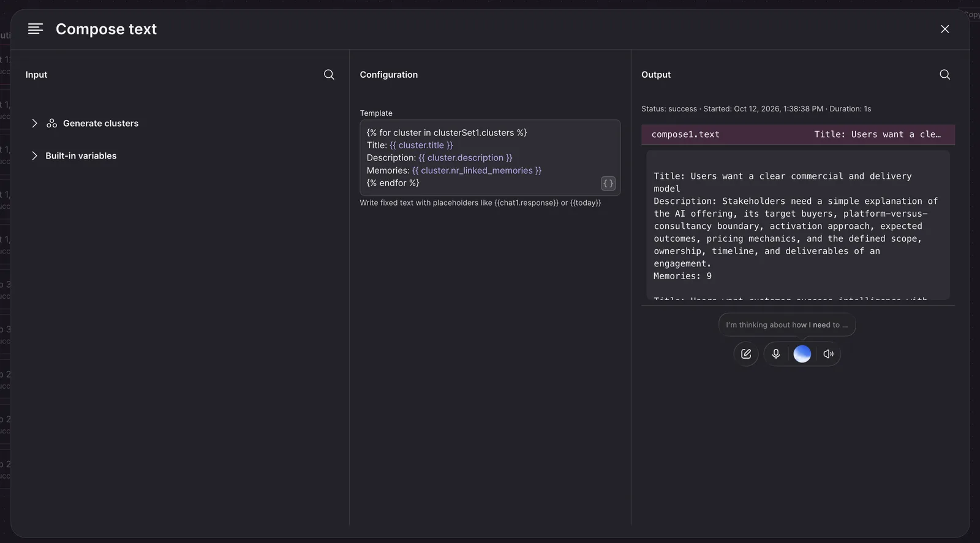Click inside the Template text field
980x543 pixels.
pyautogui.click(x=490, y=158)
